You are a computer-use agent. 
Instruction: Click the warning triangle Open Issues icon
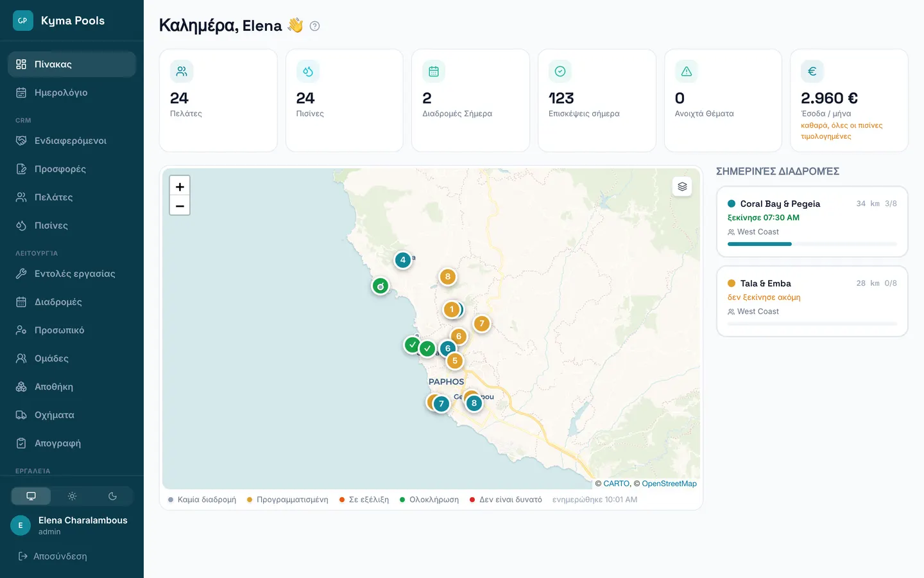687,71
